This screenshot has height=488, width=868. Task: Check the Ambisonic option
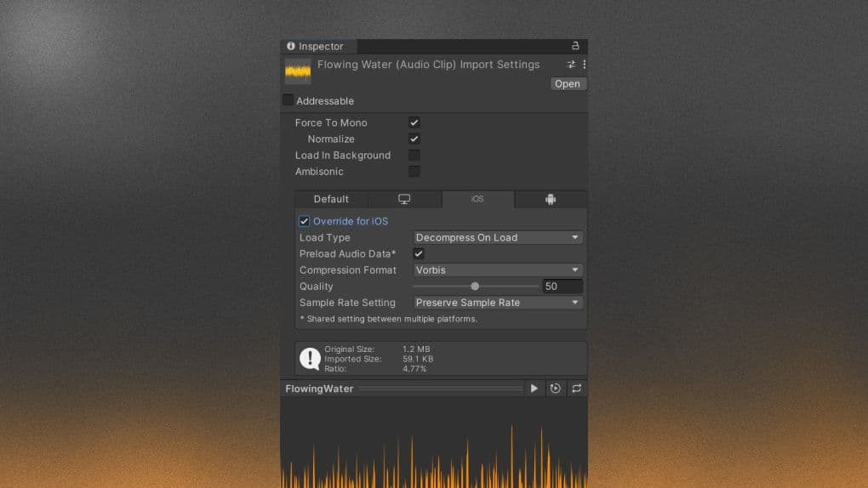414,172
